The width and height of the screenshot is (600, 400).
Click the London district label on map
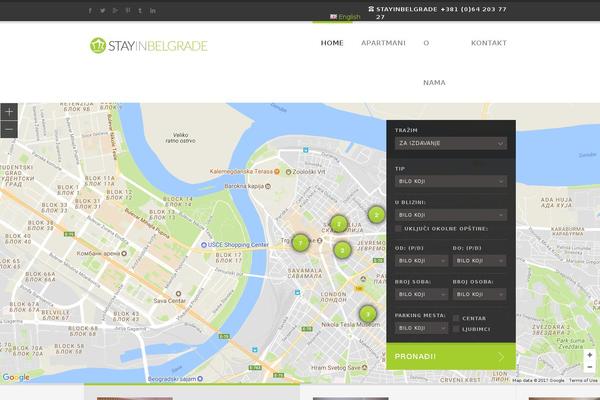pyautogui.click(x=333, y=297)
